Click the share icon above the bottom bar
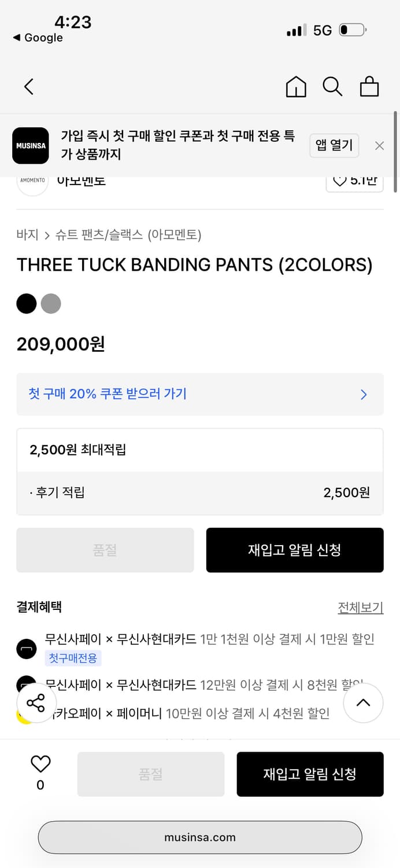The height and width of the screenshot is (868, 400). point(36,704)
